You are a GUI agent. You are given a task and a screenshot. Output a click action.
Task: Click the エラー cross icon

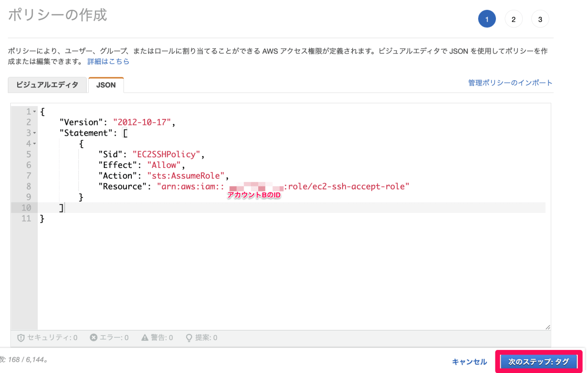pos(94,337)
